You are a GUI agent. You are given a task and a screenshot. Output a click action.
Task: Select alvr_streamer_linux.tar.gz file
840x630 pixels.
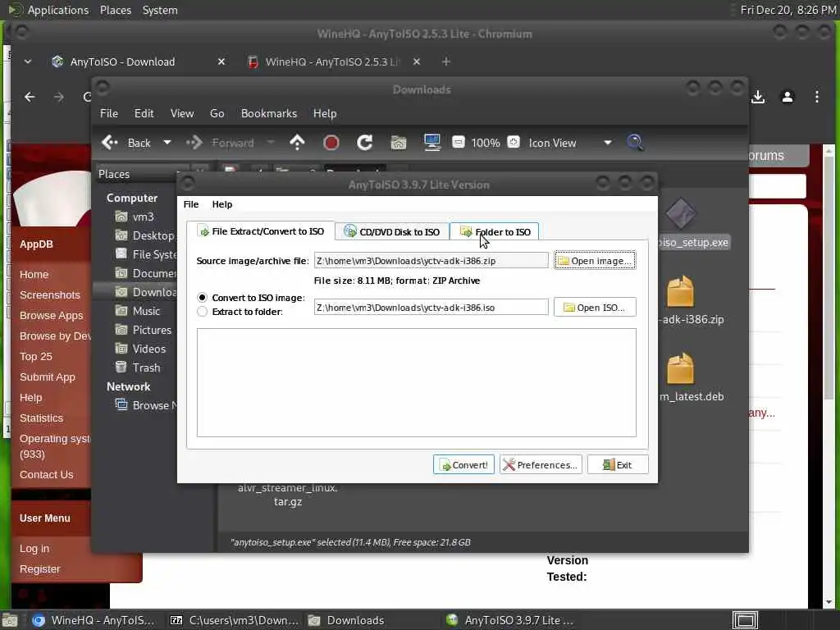pyautogui.click(x=288, y=495)
